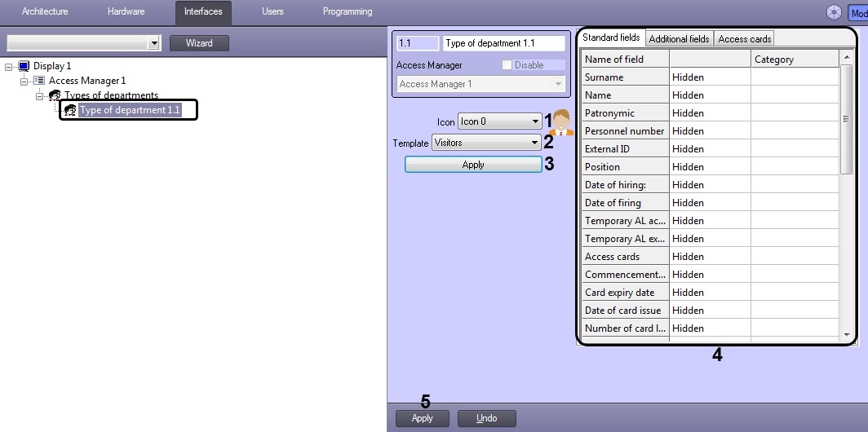This screenshot has height=432, width=868.
Task: Click the fields table scroll up arrow
Action: (847, 57)
